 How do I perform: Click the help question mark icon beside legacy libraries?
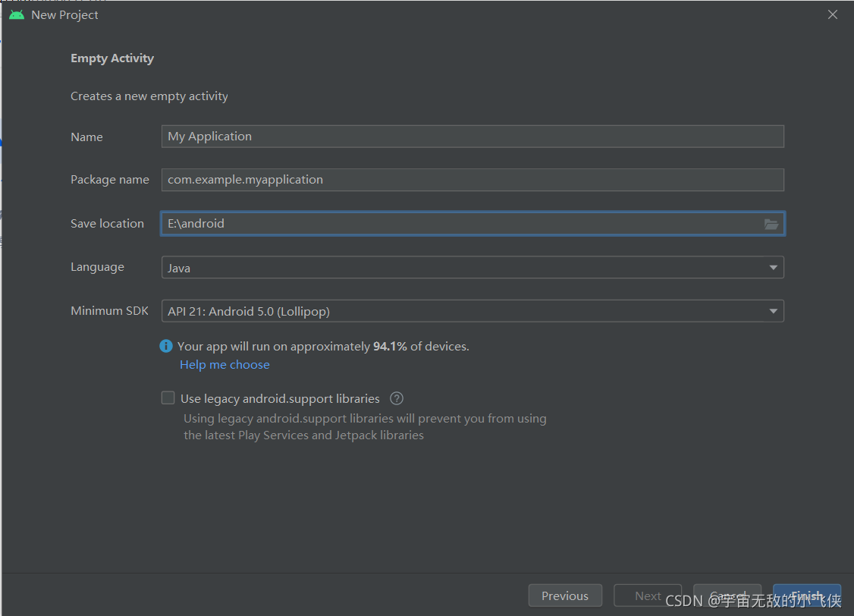[x=397, y=399]
